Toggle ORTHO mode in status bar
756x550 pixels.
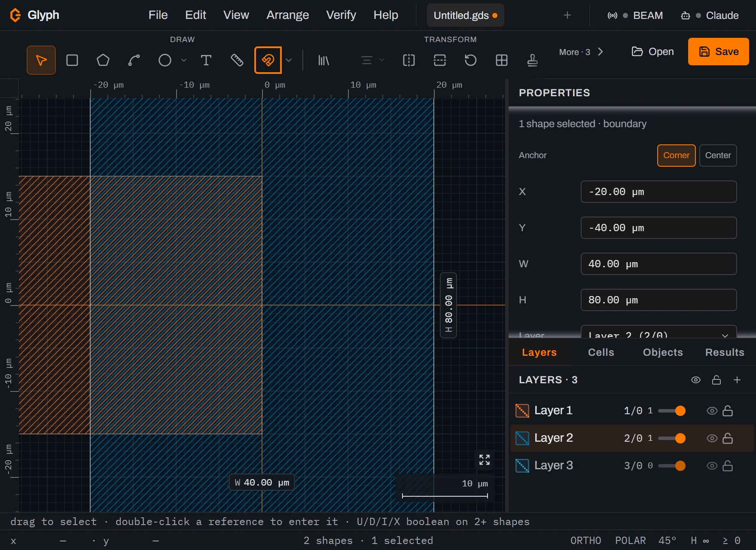click(585, 541)
